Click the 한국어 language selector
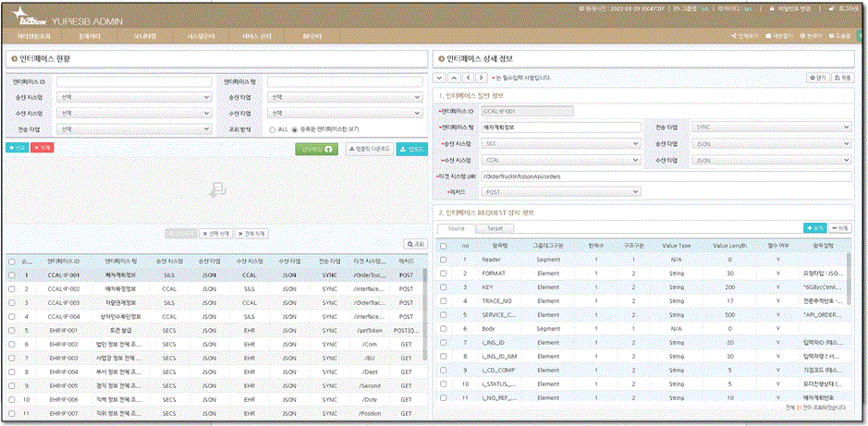The image size is (868, 426). tap(811, 36)
